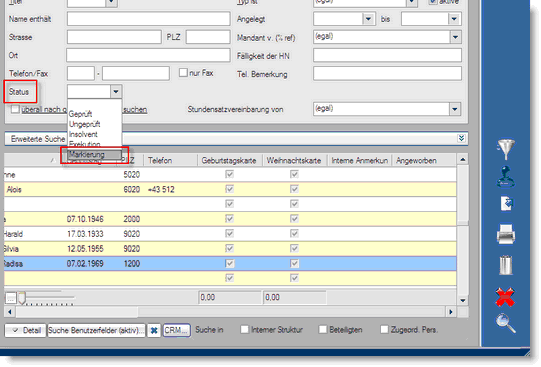
Task: Sort by the Geburtstagskarte column header
Action: tap(229, 160)
